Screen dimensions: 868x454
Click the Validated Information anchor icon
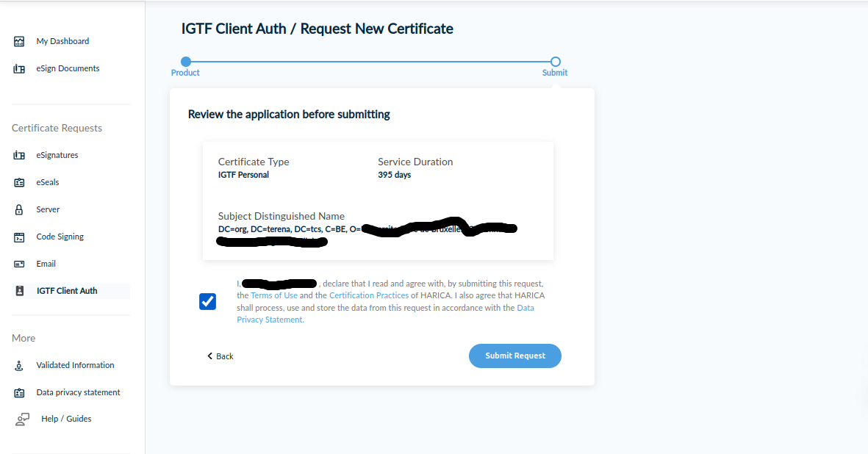tap(20, 366)
